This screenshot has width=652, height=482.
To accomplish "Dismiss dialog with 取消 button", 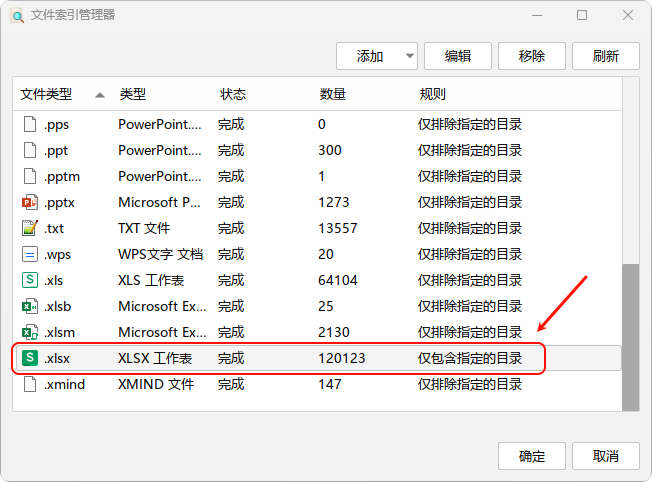I will point(605,456).
